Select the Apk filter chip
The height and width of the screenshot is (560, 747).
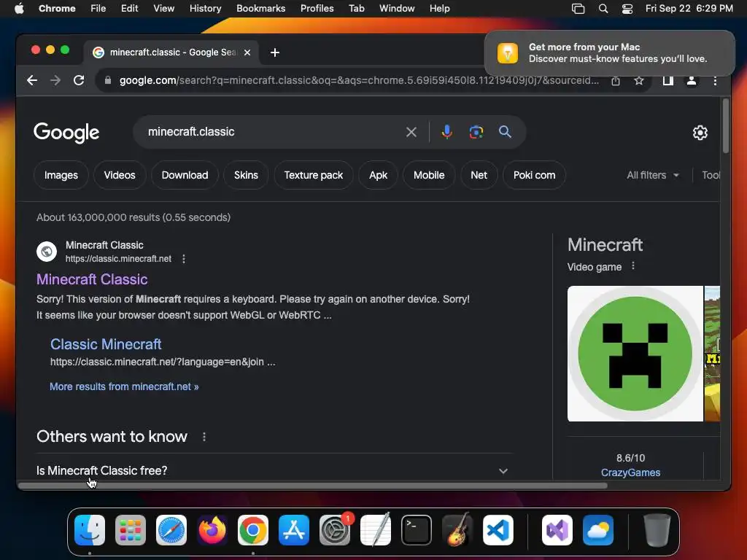(379, 175)
